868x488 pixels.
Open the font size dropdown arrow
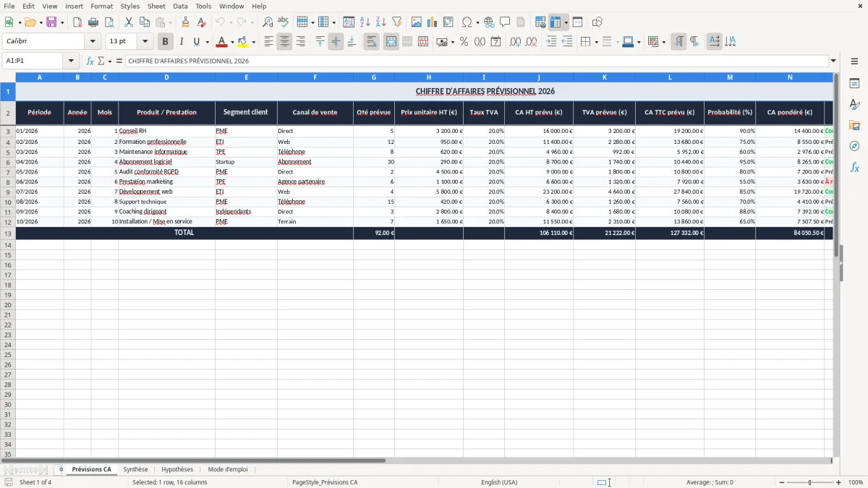pyautogui.click(x=145, y=42)
